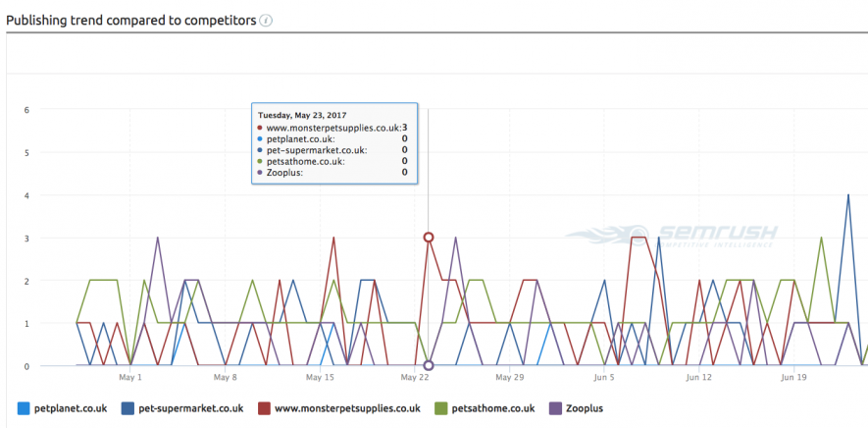Toggle www.monsterpetsupplies.co.uk legend label

346,407
